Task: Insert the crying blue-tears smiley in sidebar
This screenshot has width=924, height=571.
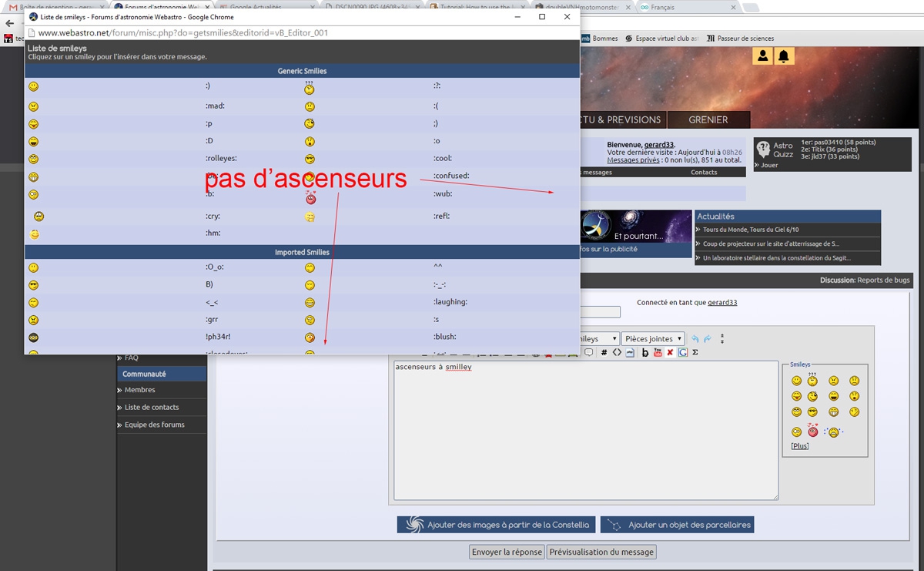Action: [833, 432]
